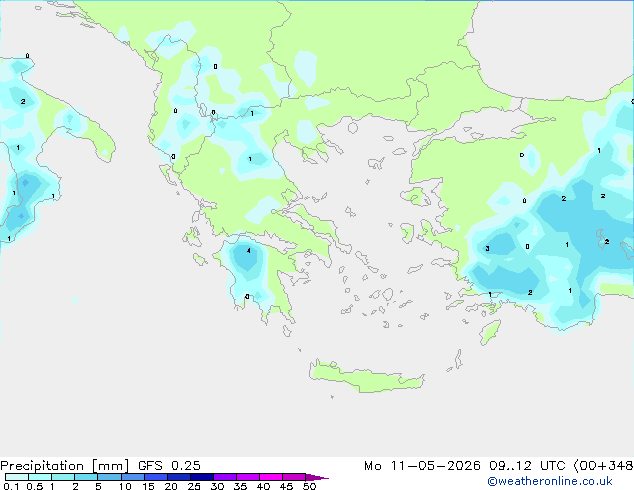Click the '0.1' legend scale label
This screenshot has height=490, width=634.
[11, 486]
